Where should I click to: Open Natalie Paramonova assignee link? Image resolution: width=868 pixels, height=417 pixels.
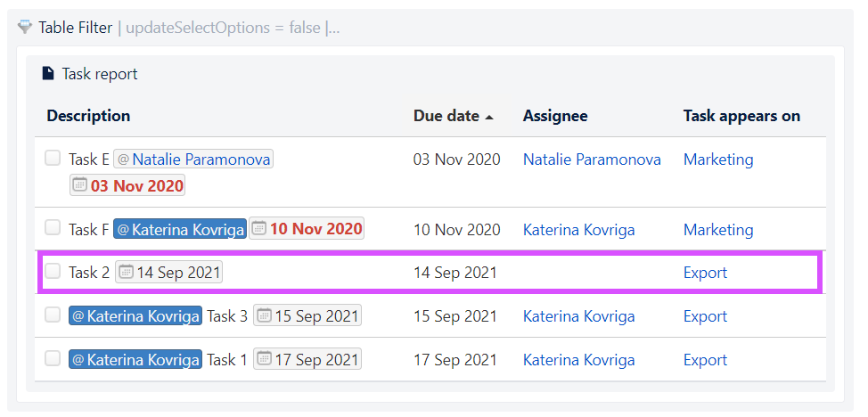click(x=592, y=159)
